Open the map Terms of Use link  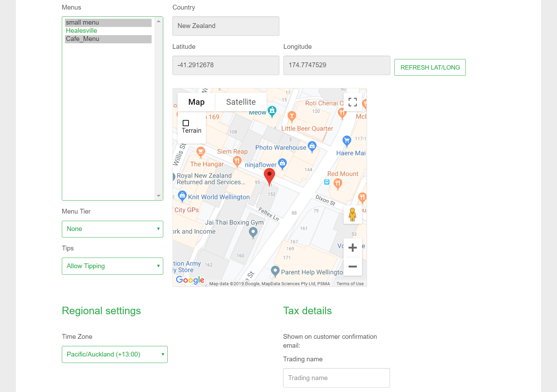(x=350, y=284)
